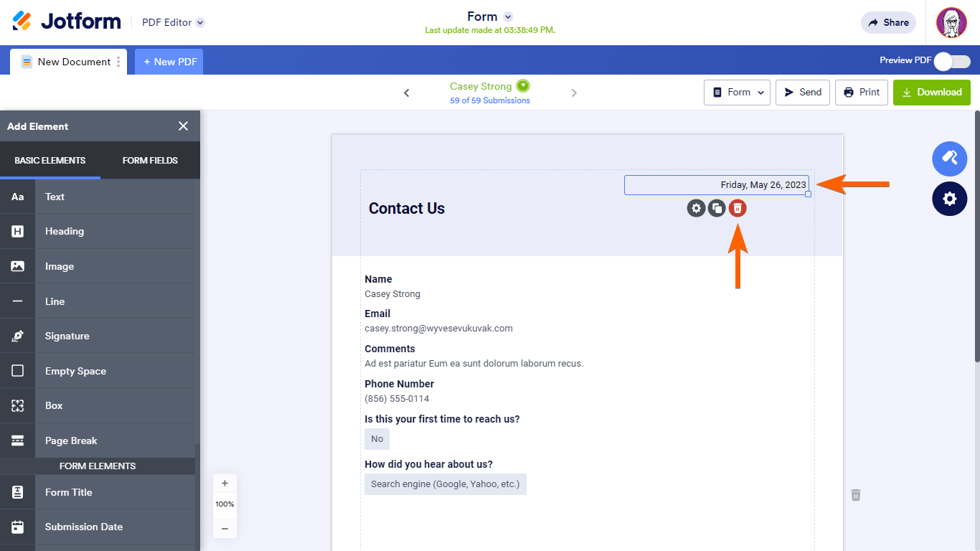This screenshot has width=980, height=551.
Task: Add a Heading element
Action: (x=98, y=231)
